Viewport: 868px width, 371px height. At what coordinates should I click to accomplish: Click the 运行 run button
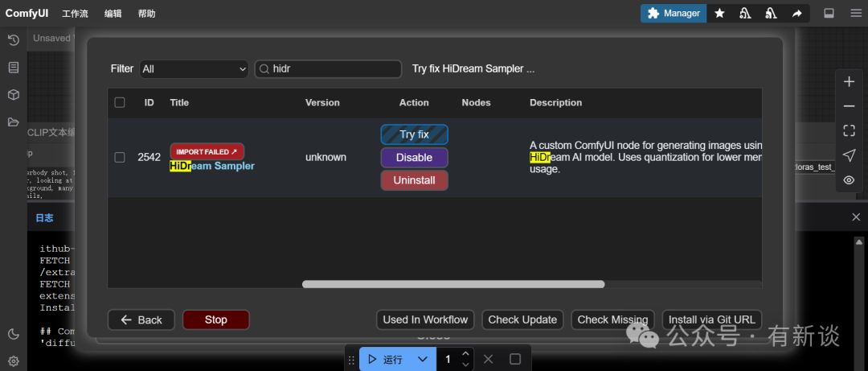385,360
